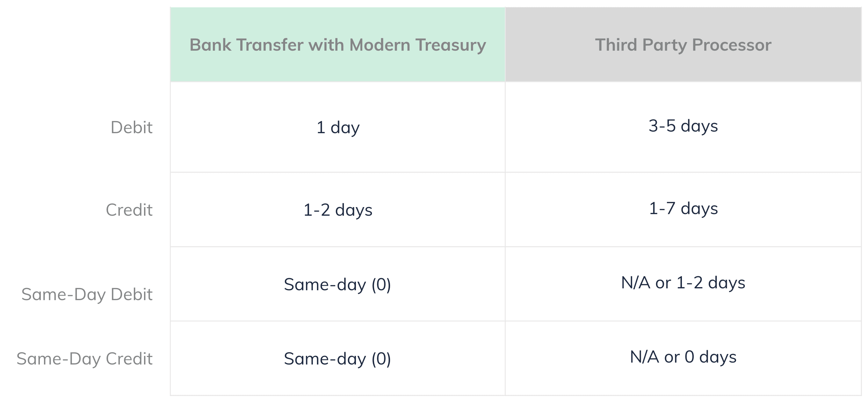Click "Same-day (0)" in the Same-Day Credit row
Viewport: 868px width, 404px height.
click(337, 358)
